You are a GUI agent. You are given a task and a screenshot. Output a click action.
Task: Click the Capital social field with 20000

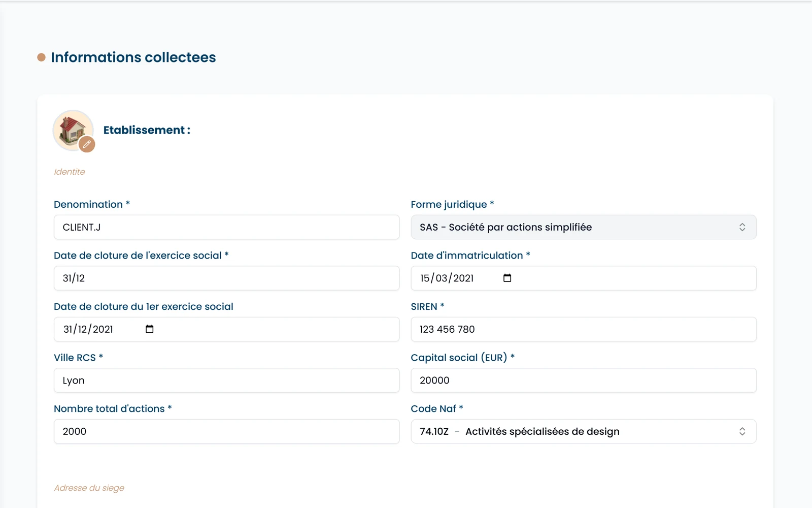tap(584, 380)
